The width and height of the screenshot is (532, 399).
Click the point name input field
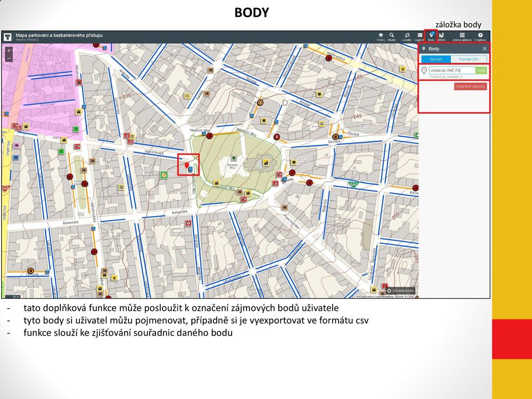click(x=452, y=70)
